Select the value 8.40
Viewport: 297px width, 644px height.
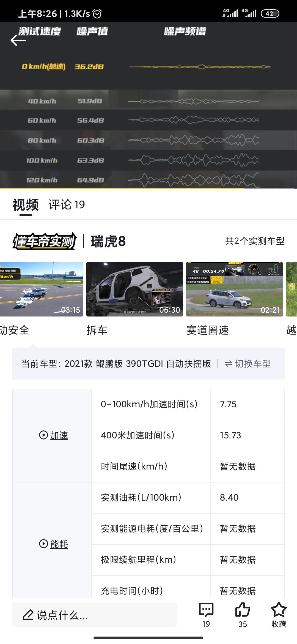(229, 497)
